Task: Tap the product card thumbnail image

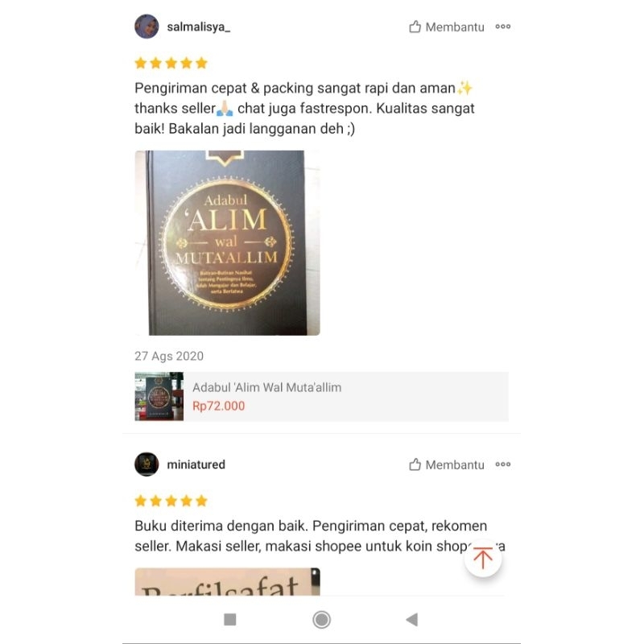Action: tap(159, 396)
